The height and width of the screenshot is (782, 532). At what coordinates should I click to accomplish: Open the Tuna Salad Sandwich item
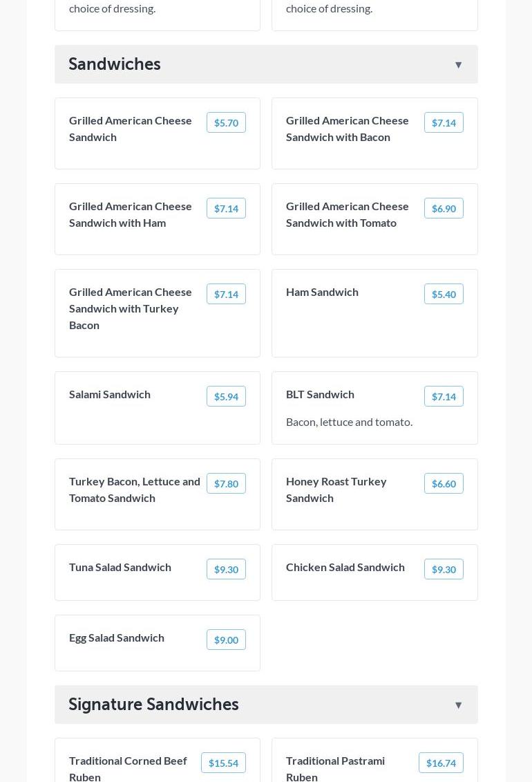(120, 568)
